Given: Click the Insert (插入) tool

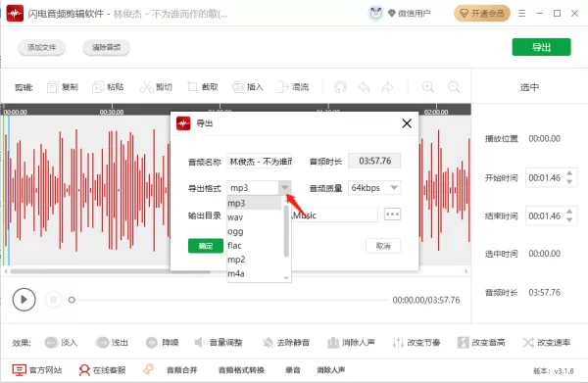Looking at the screenshot, I should coord(248,87).
